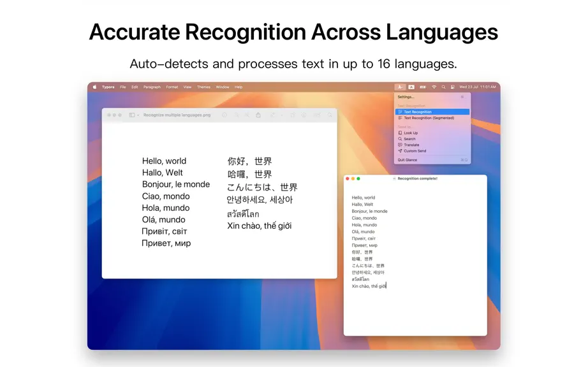Click 'Привіт, світ' in the Preview image
The height and width of the screenshot is (367, 588).
[165, 231]
